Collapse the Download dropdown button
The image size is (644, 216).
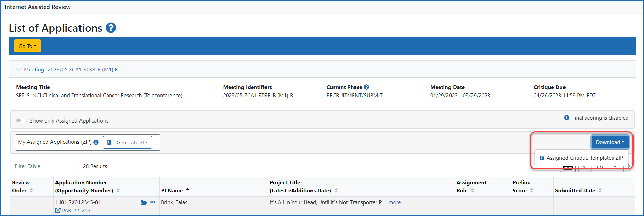[x=610, y=142]
